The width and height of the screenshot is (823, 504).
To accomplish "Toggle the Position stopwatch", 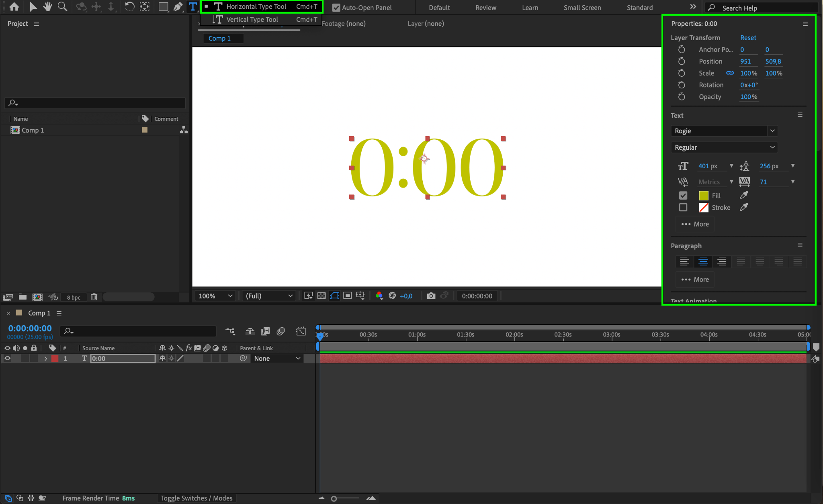I will (x=682, y=61).
